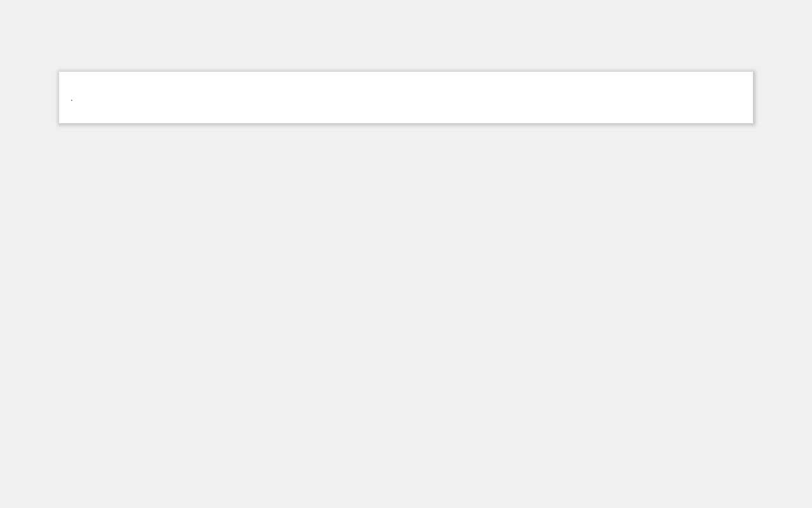Click the gray page background below the card
Screen dimensions: 812x508
pyautogui.click(x=406, y=316)
